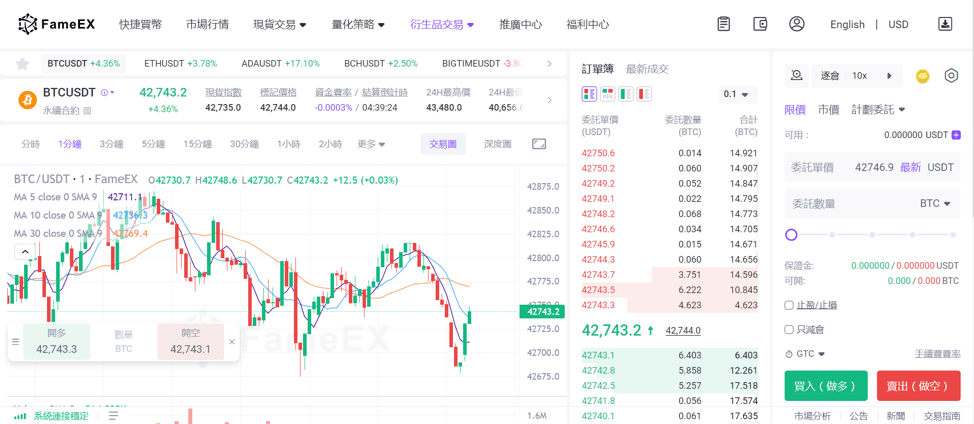Click the purple plus icon to deposit USDT

[x=956, y=135]
